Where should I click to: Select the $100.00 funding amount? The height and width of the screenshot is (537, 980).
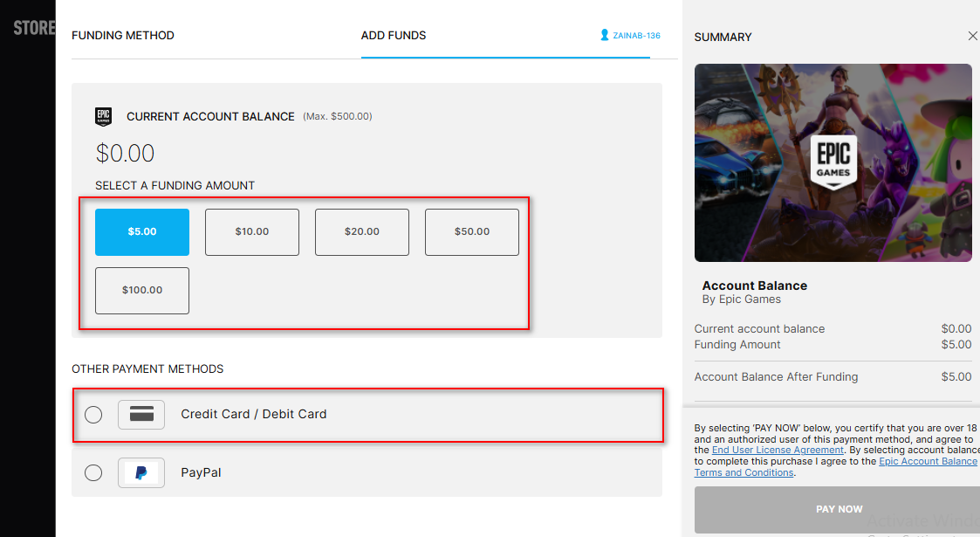tap(141, 290)
